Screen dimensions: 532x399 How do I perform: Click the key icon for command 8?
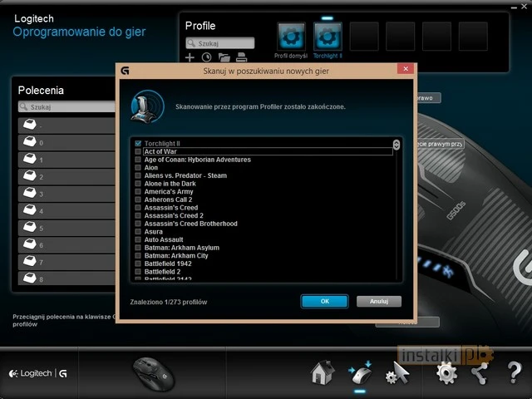click(30, 278)
